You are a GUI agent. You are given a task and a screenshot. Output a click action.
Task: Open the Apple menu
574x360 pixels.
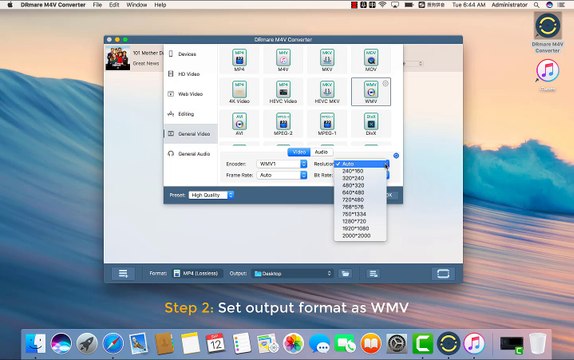[x=10, y=5]
